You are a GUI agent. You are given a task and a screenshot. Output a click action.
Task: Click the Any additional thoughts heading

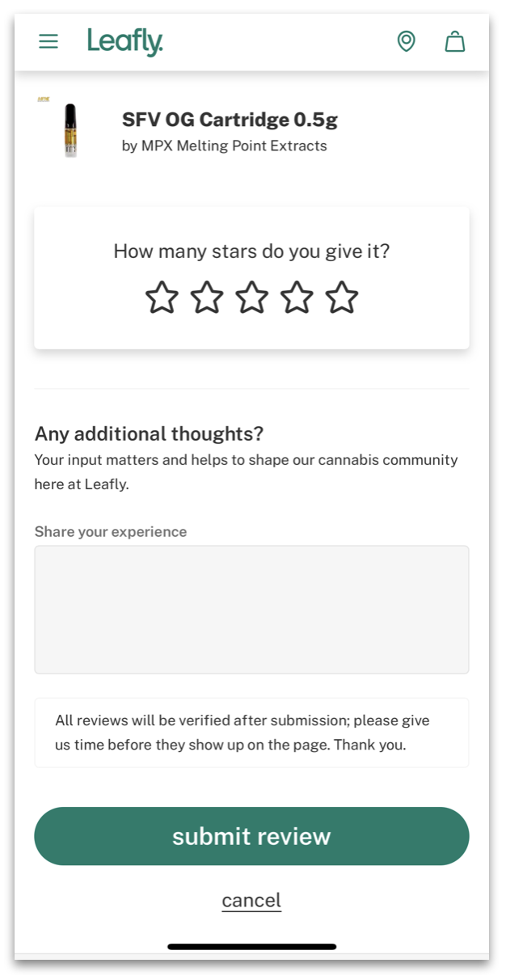point(149,433)
